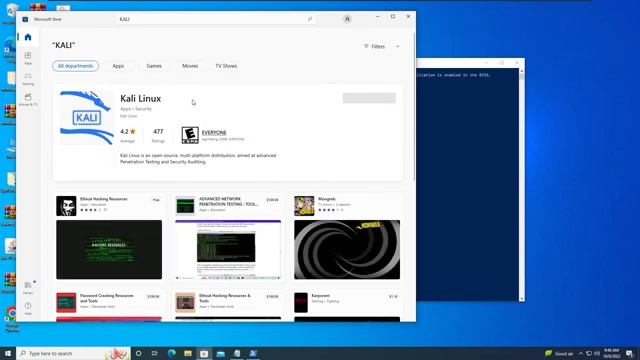Image resolution: width=640 pixels, height=360 pixels.
Task: Expand the chevron next to Filters
Action: 398,47
